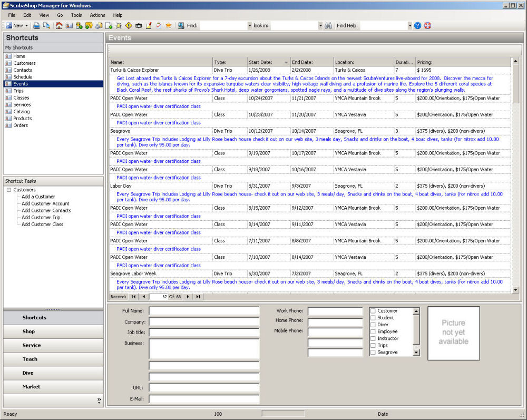Click the search icon left of Find
The image size is (527, 420).
[x=181, y=25]
